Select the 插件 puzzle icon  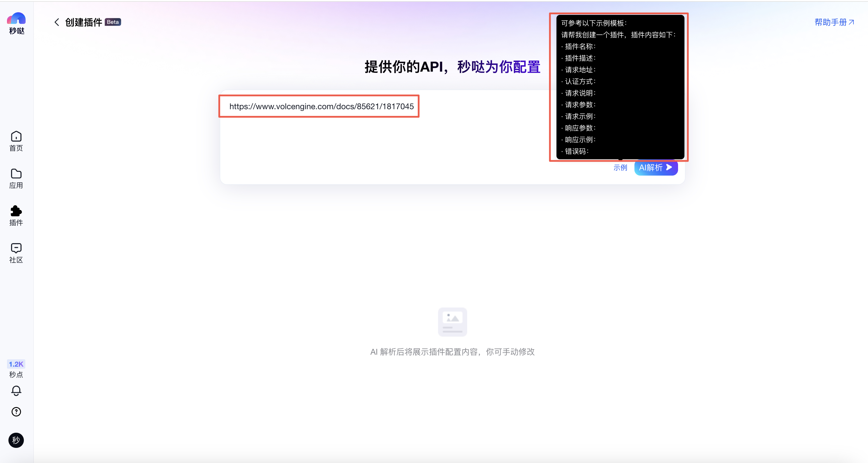pos(16,211)
